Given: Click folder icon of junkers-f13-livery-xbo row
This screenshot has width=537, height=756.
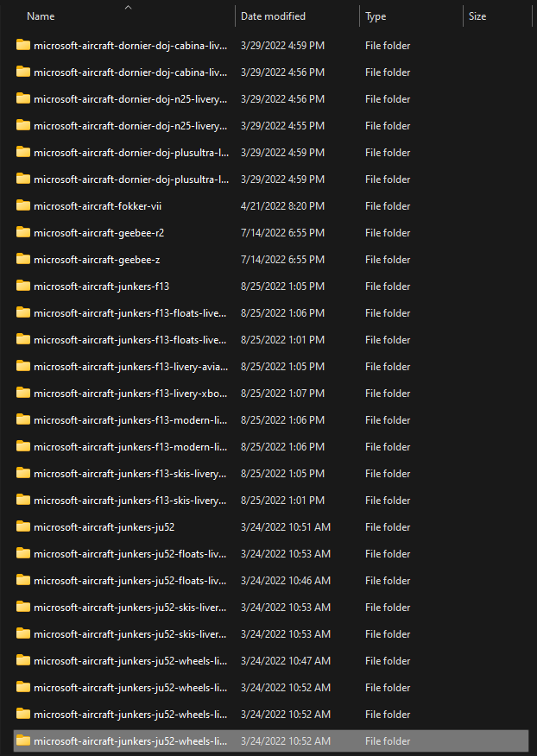Looking at the screenshot, I should 23,393.
